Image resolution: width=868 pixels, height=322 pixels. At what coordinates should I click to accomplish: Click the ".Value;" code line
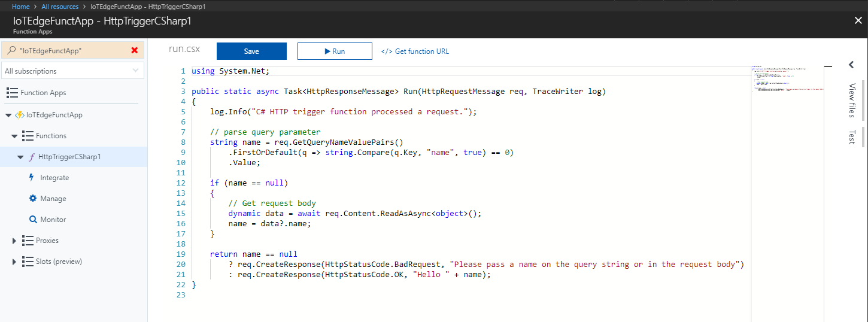pyautogui.click(x=244, y=163)
